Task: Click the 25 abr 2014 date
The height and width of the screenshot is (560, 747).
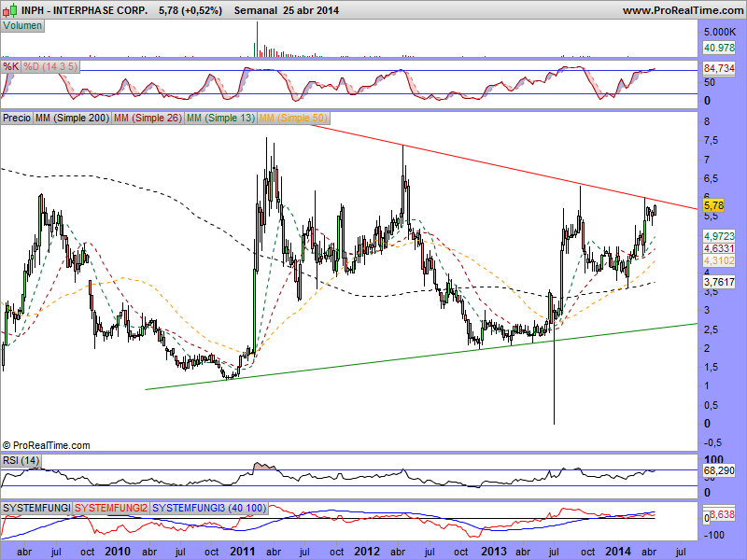Action: (x=311, y=10)
